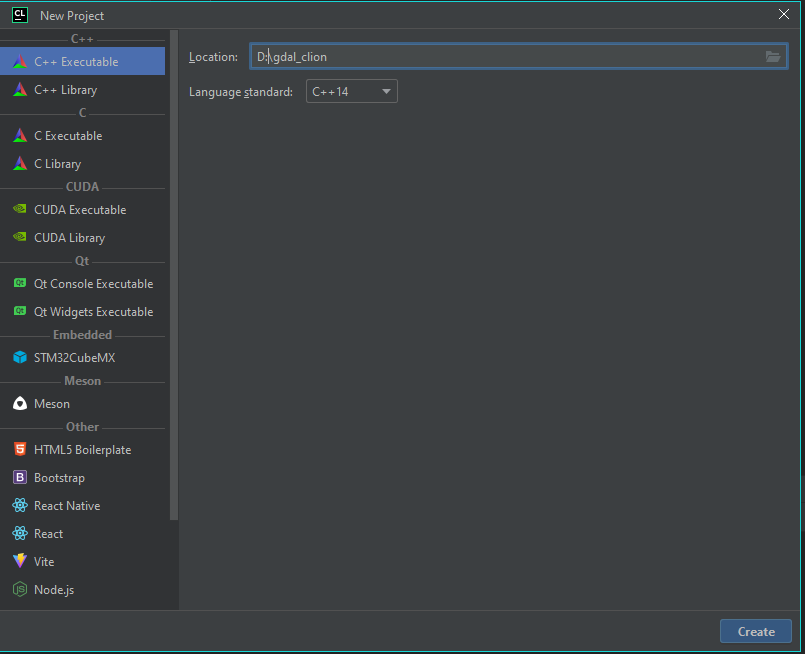Close the New Project dialog
The height and width of the screenshot is (654, 805).
tap(783, 14)
